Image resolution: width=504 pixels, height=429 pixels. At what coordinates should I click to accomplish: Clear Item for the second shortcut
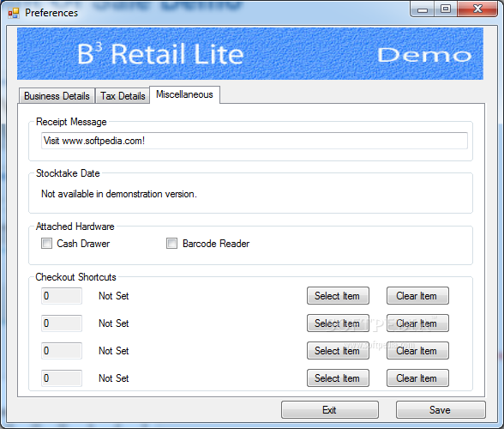[417, 323]
